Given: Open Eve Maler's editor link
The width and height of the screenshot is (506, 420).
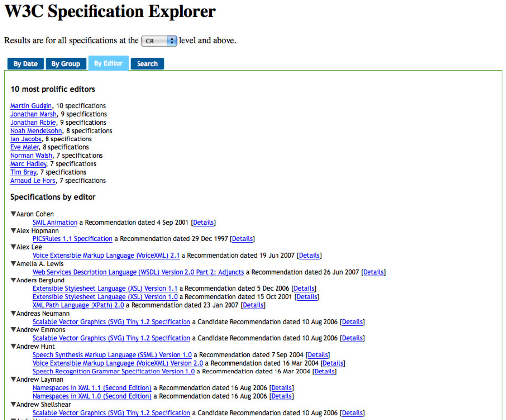Looking at the screenshot, I should (25, 147).
